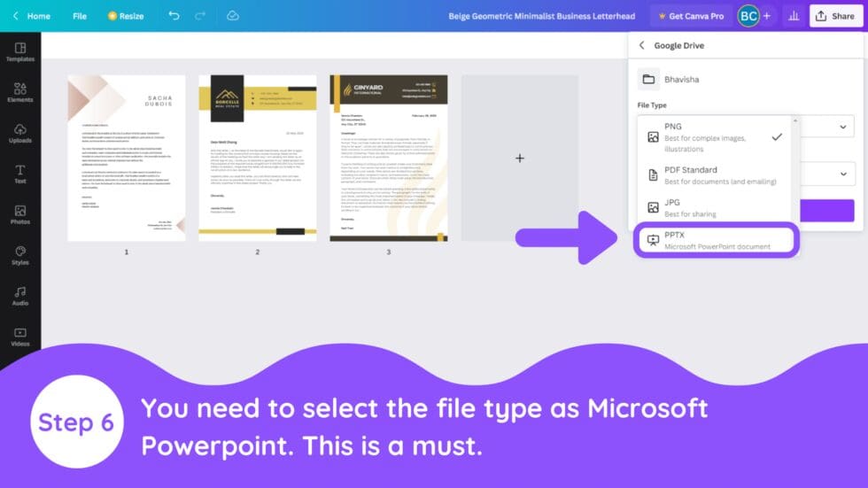Click the Resize button
Screen dimensions: 868x488
point(126,16)
